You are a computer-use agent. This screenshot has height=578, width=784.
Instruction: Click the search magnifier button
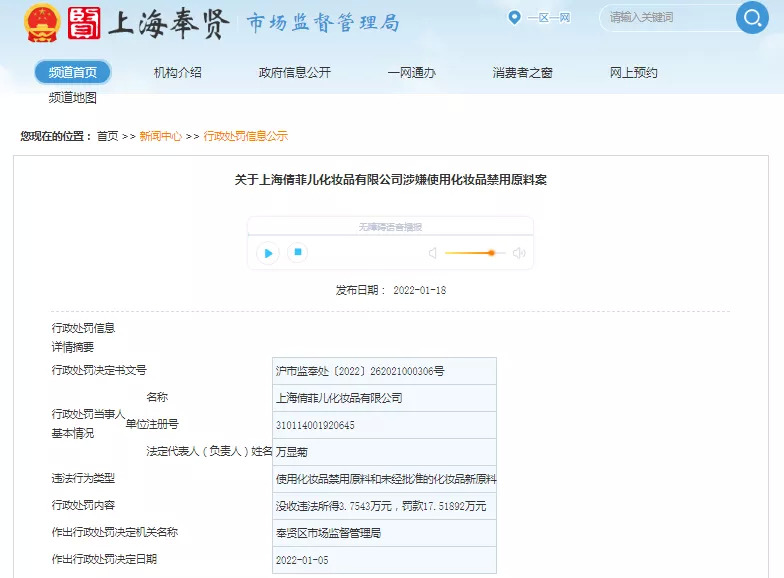pos(751,17)
